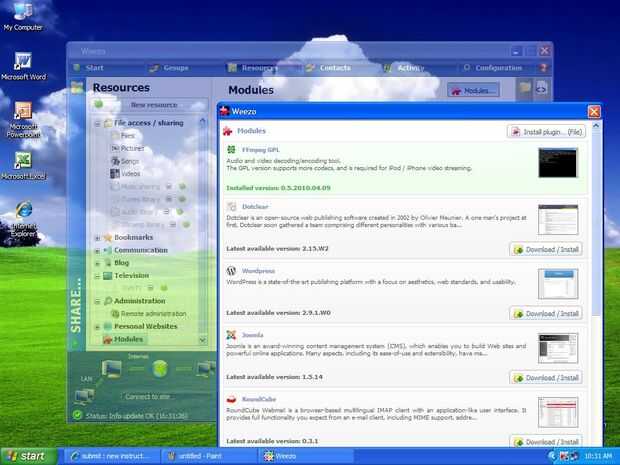Select Pictures in resource tree
620x465 pixels.
pos(127,148)
